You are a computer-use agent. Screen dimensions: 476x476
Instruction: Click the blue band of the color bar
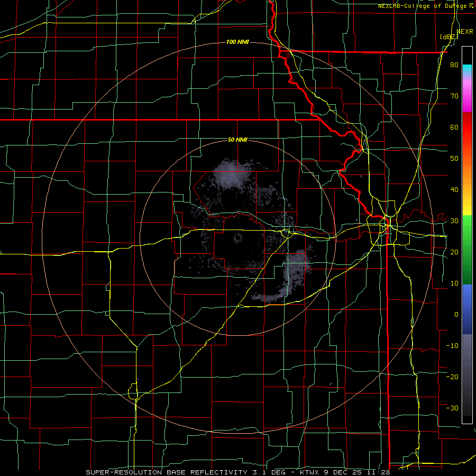[x=467, y=309]
